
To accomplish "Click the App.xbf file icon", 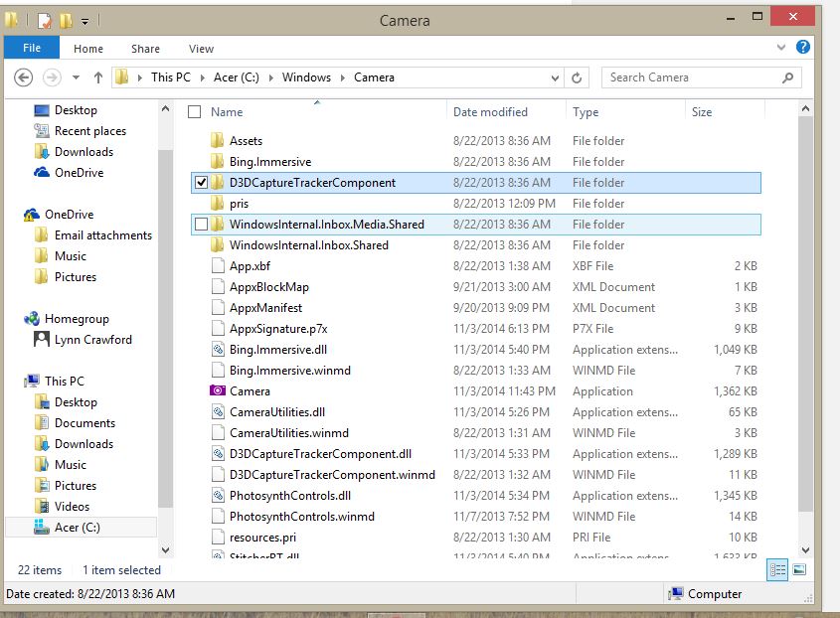I will point(218,266).
